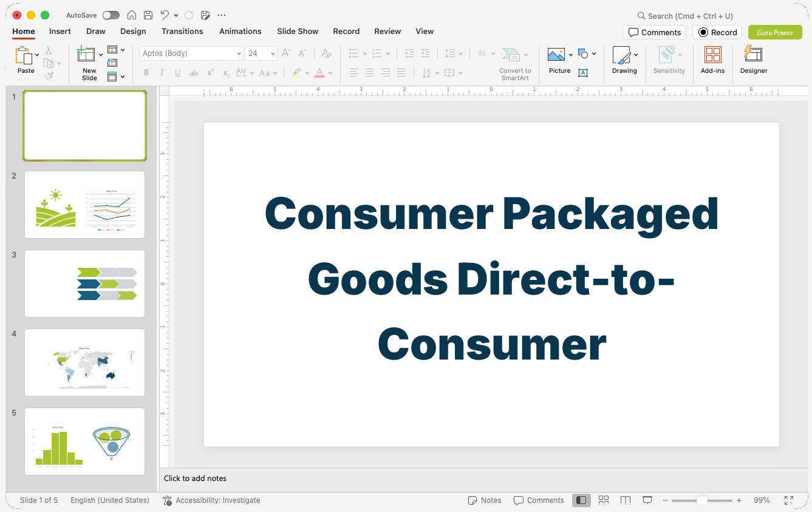Click the Format Painter brush icon
Image resolution: width=812 pixels, height=512 pixels.
(x=49, y=76)
